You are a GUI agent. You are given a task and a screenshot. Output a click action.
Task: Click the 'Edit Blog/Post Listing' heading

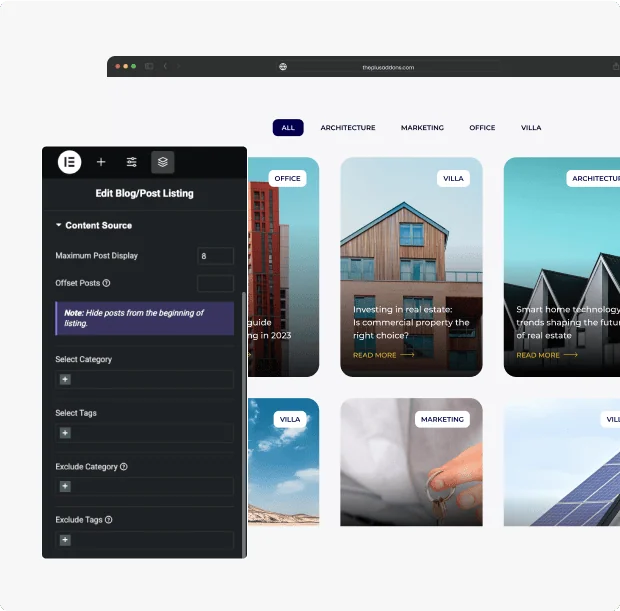pyautogui.click(x=144, y=193)
